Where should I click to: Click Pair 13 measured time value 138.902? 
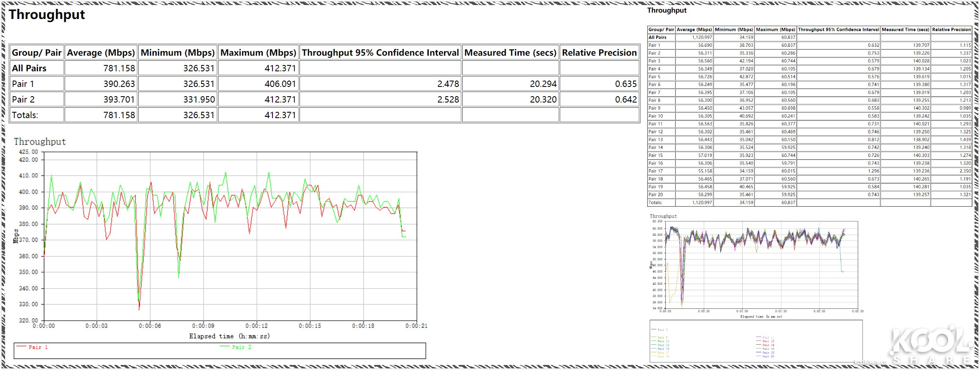921,140
